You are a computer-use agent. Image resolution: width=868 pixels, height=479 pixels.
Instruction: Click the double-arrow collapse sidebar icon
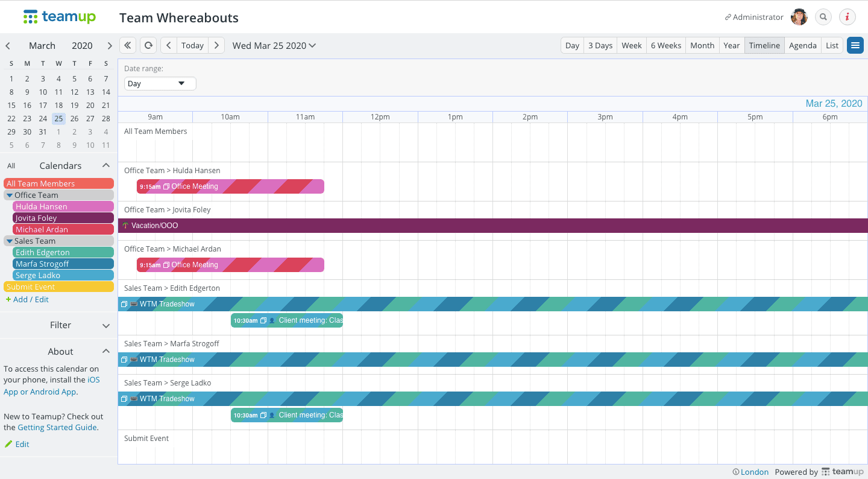tap(127, 45)
